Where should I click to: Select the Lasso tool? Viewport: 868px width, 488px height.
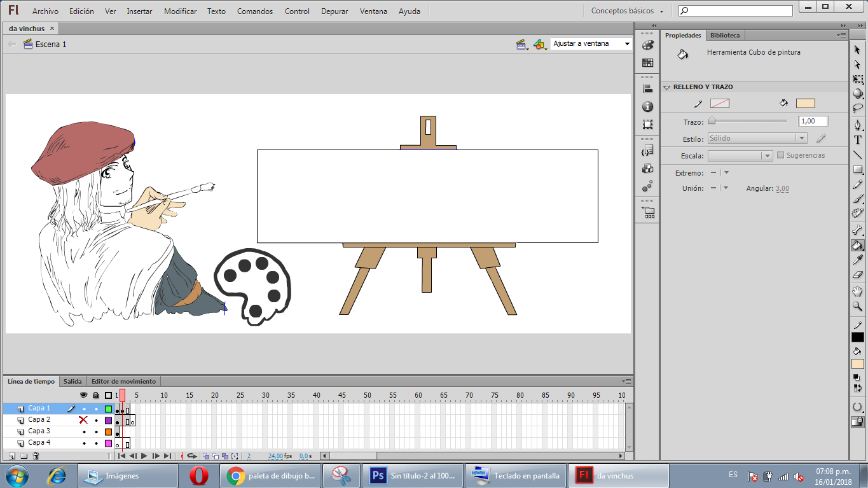click(858, 108)
